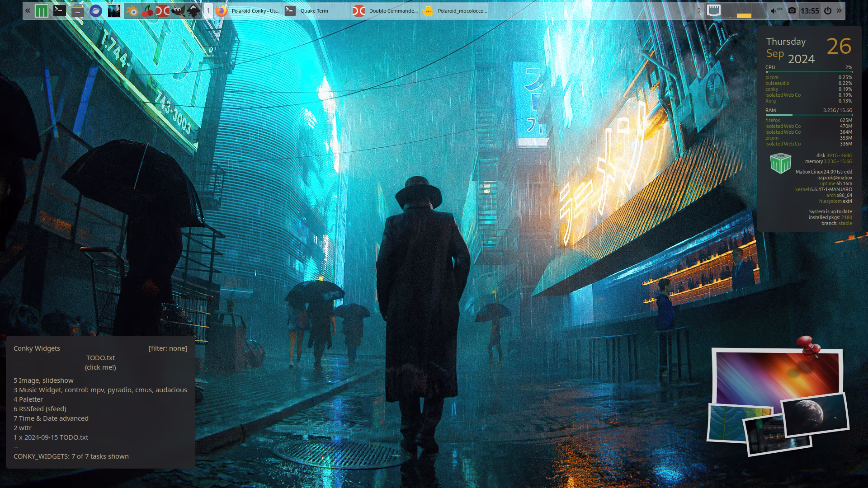Viewport: 868px width, 488px height.
Task: Collapse left panel with double-arrow
Action: point(28,11)
